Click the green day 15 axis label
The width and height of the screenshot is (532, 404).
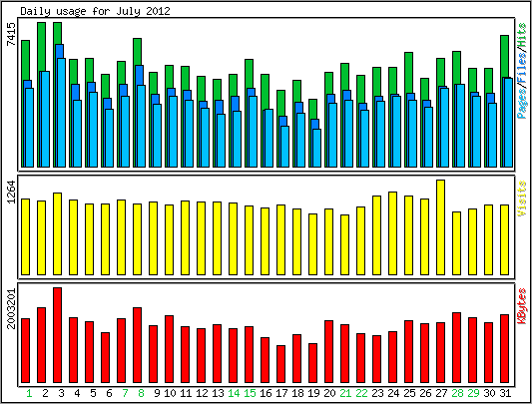click(x=251, y=393)
